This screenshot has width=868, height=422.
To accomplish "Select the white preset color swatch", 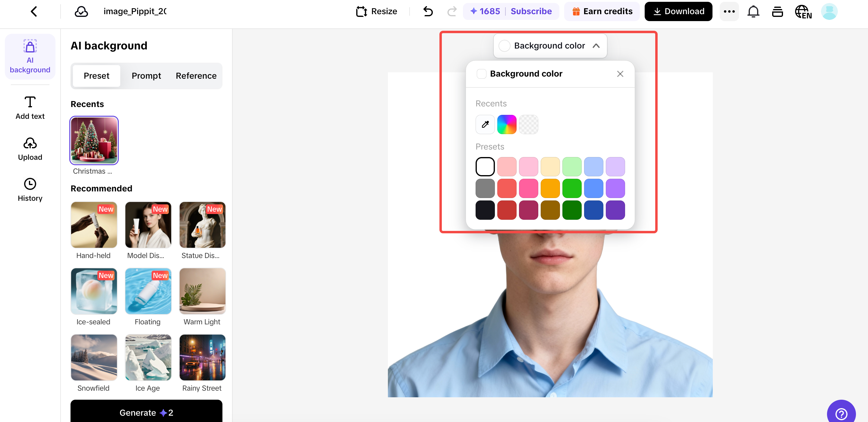I will [x=485, y=166].
